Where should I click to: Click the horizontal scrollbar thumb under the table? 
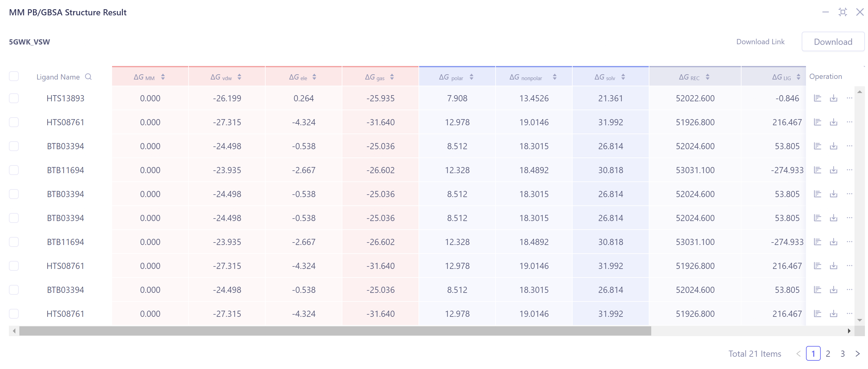pyautogui.click(x=335, y=331)
